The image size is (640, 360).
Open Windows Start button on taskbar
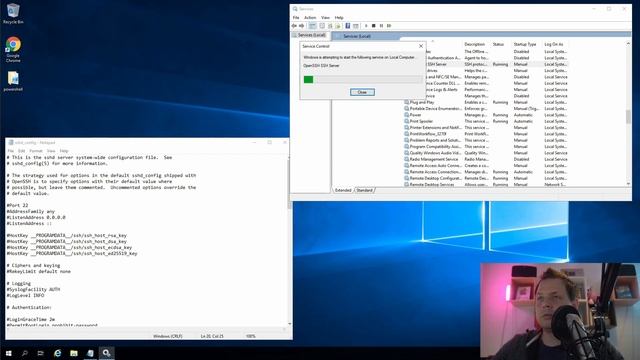[9, 353]
